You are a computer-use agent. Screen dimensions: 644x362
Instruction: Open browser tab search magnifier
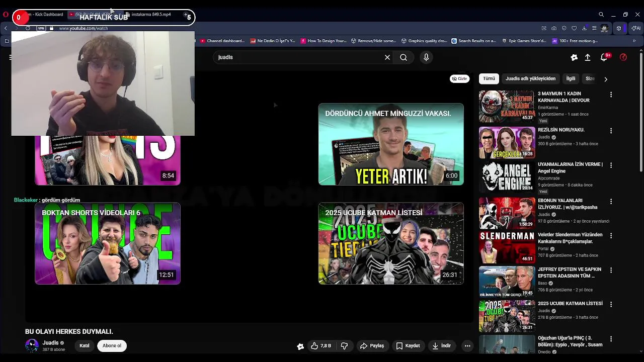[x=601, y=15]
